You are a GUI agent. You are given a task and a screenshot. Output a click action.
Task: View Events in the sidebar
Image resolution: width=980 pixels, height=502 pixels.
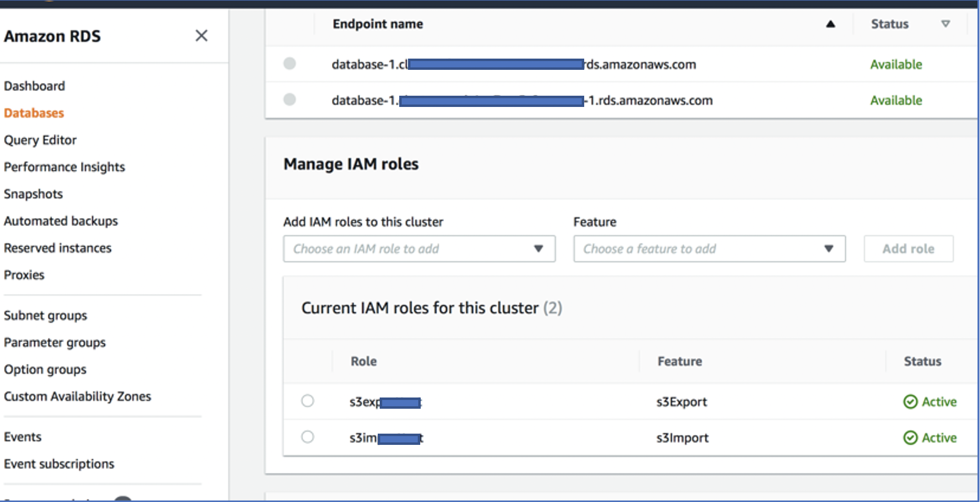pyautogui.click(x=23, y=437)
